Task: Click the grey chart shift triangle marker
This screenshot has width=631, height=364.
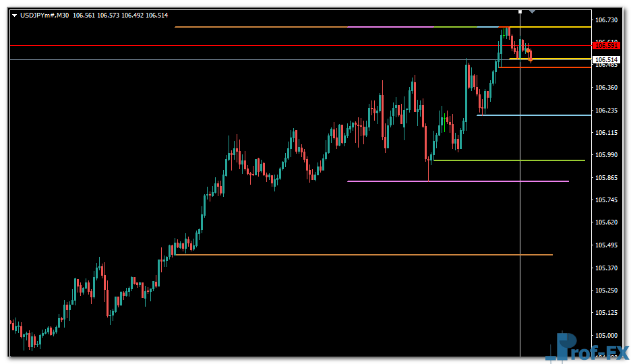Action: tap(532, 11)
